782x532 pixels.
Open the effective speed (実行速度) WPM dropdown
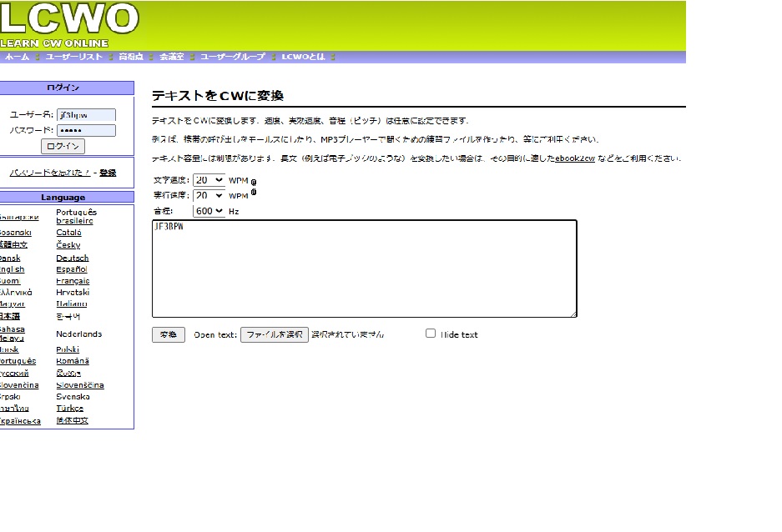[209, 195]
